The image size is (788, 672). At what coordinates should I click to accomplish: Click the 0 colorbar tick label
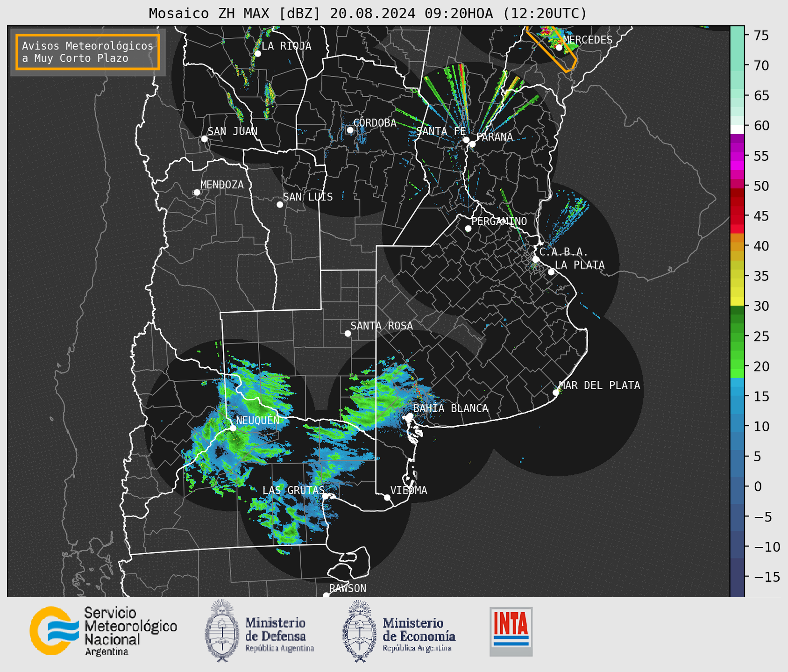(x=758, y=486)
